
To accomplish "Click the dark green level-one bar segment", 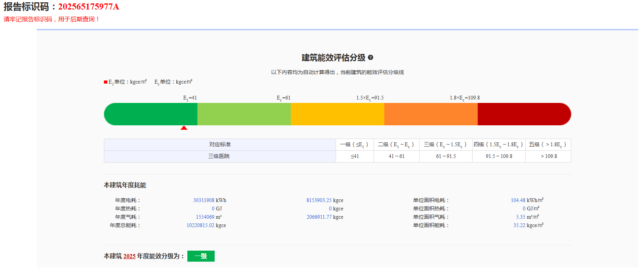I will (x=151, y=114).
